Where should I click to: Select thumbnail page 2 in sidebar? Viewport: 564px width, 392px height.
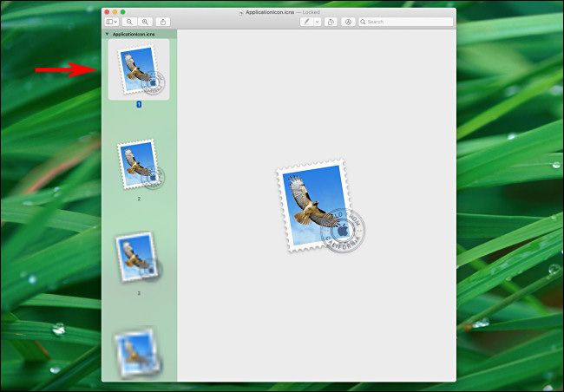pos(141,165)
